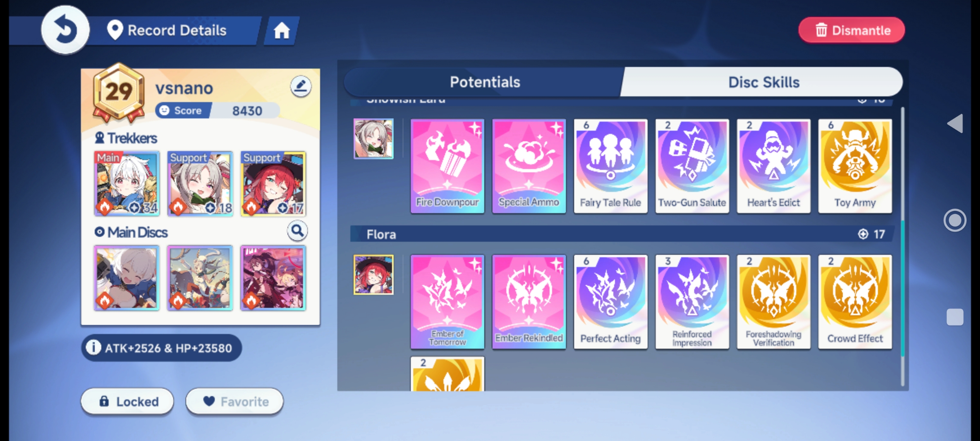Tap the Android home circle button
The width and height of the screenshot is (980, 441).
[x=955, y=220]
